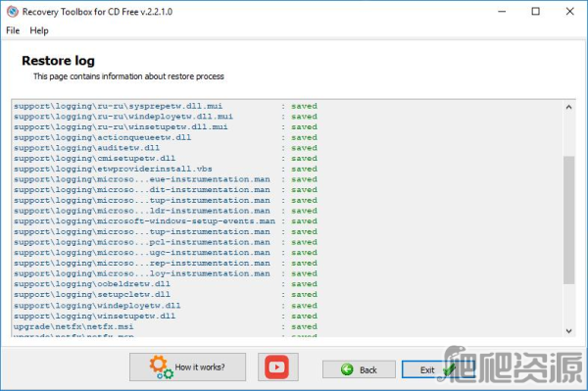Select log line microso...pcl-instrumentation.man
Screen dimensions: 588x391
pos(166,243)
